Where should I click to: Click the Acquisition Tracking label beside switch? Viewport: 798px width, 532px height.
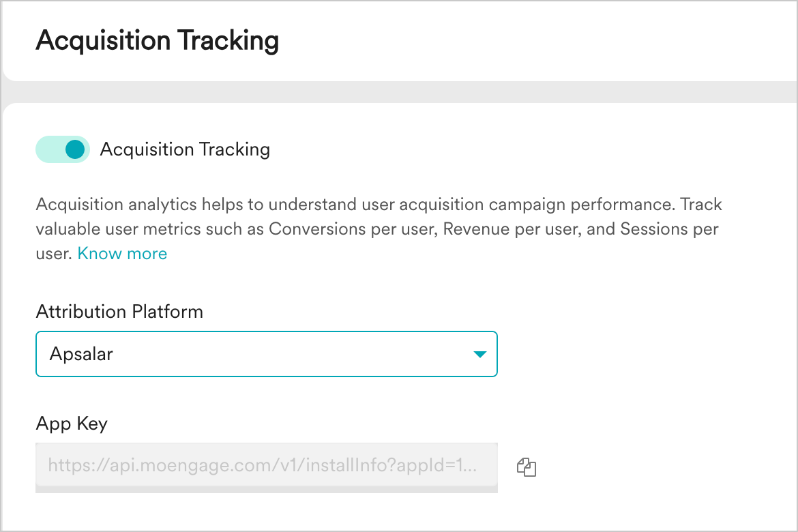[185, 149]
